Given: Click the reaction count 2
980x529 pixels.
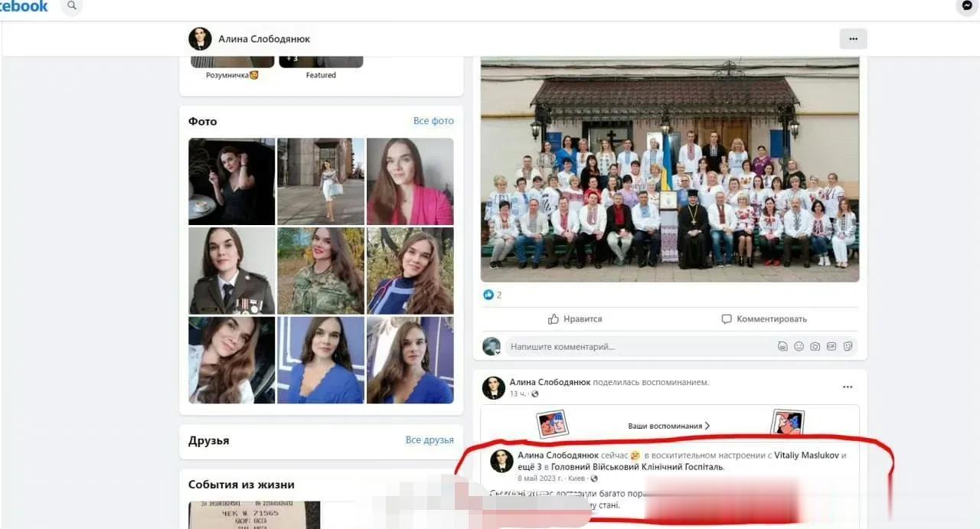Looking at the screenshot, I should 499,295.
